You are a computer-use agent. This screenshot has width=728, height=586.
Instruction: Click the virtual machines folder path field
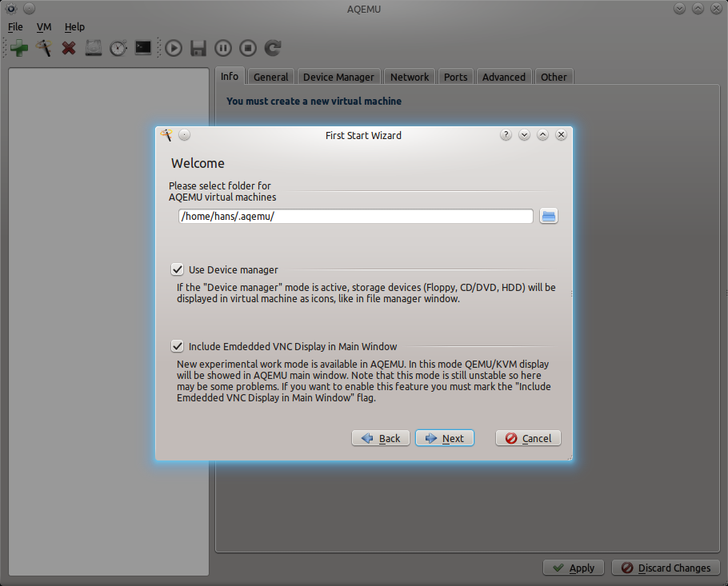pyautogui.click(x=356, y=216)
